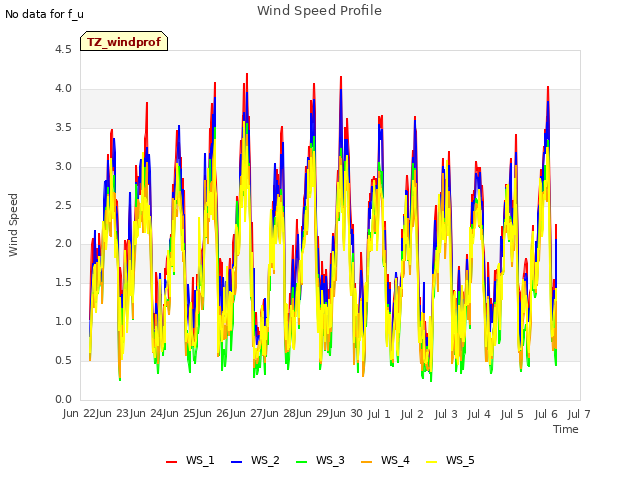Click the Jul 3 x-axis date label
640x480 pixels.
[x=446, y=414]
